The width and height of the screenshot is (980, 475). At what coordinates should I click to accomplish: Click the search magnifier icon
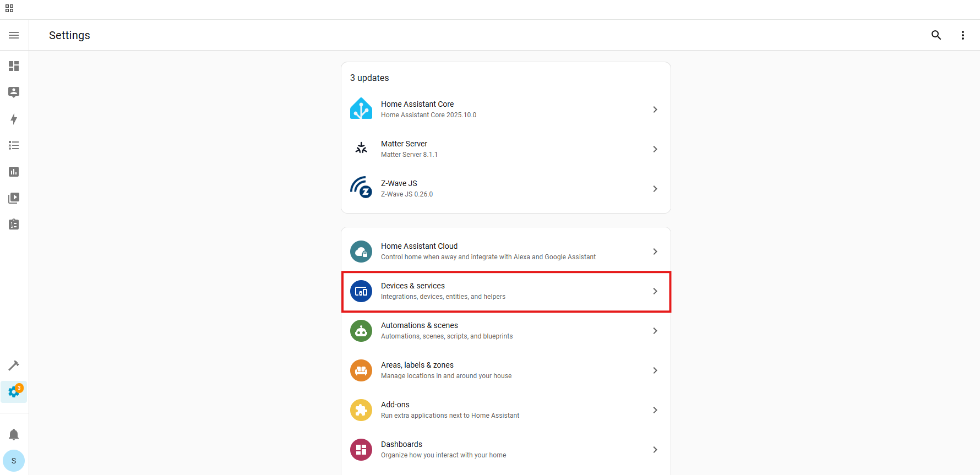[x=936, y=35]
